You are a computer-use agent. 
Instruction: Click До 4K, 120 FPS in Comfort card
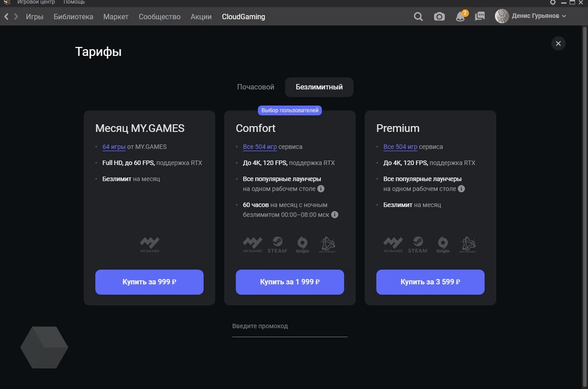265,163
